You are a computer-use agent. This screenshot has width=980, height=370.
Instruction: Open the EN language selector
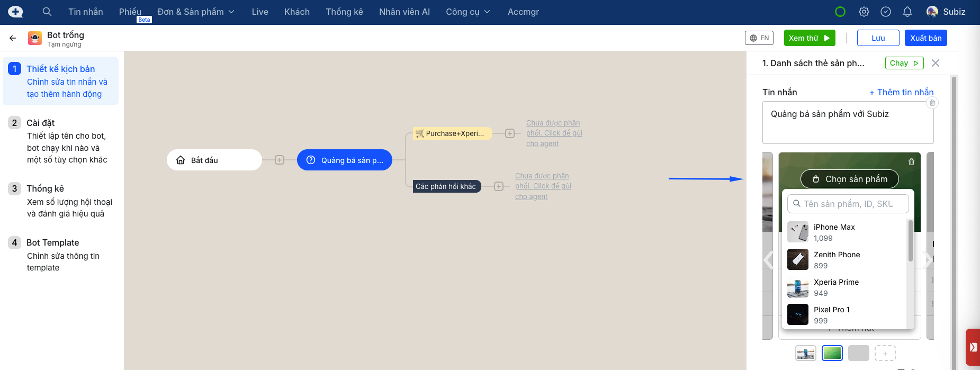coord(759,38)
